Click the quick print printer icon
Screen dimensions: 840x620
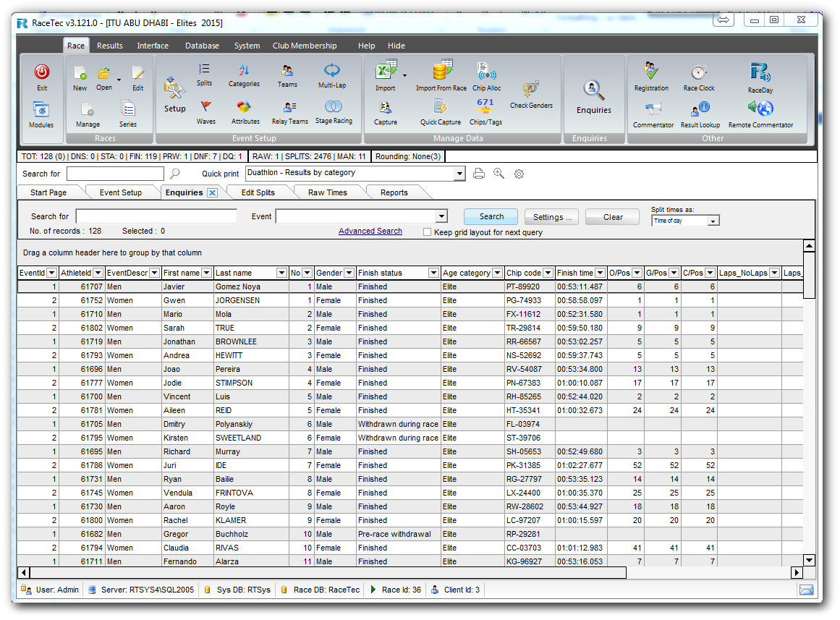click(478, 174)
